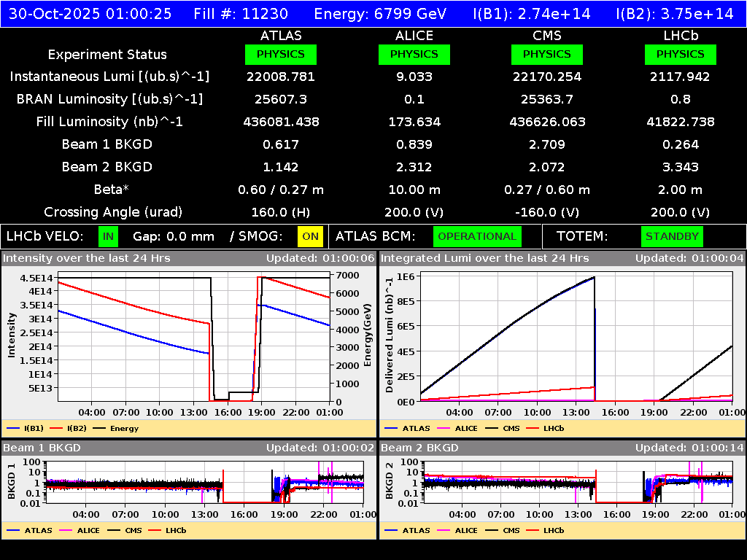Click the LHCb PHYSICS status indicator
The image size is (747, 560).
(680, 54)
